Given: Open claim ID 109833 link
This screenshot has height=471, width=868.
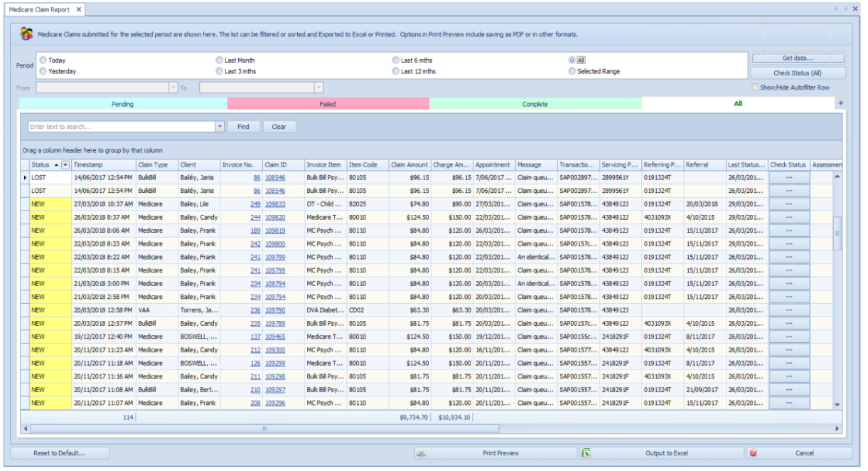Looking at the screenshot, I should click(x=275, y=204).
